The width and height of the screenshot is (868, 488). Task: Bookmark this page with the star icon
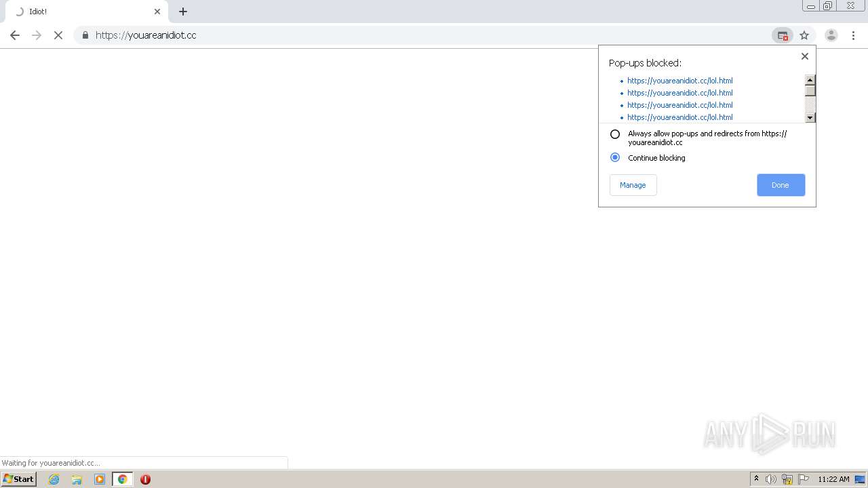coord(804,35)
